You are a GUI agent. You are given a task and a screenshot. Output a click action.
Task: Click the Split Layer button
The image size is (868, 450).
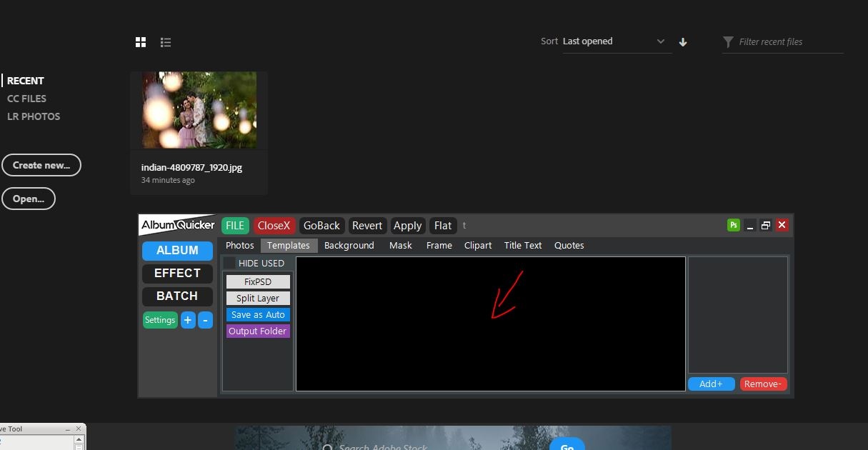click(x=258, y=298)
